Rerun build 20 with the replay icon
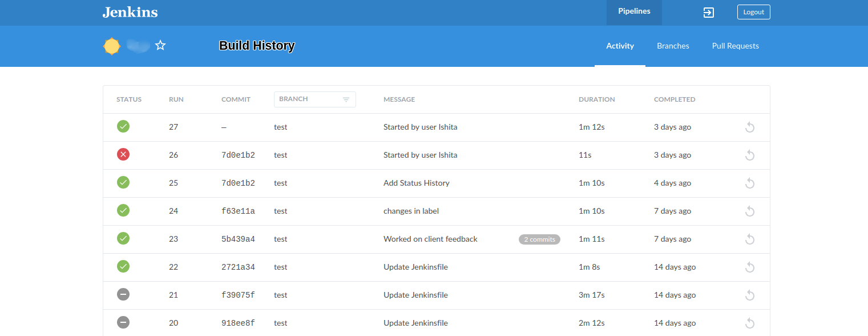This screenshot has width=868, height=336. tap(750, 323)
